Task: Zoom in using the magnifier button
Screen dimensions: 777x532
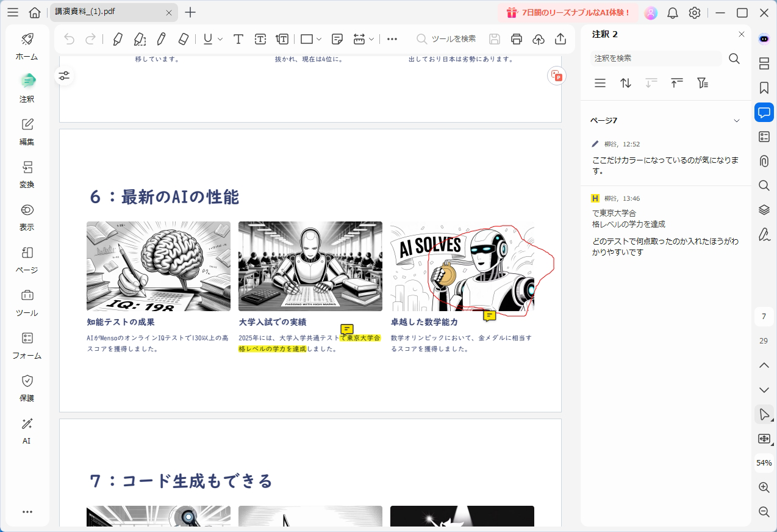Action: pyautogui.click(x=764, y=487)
